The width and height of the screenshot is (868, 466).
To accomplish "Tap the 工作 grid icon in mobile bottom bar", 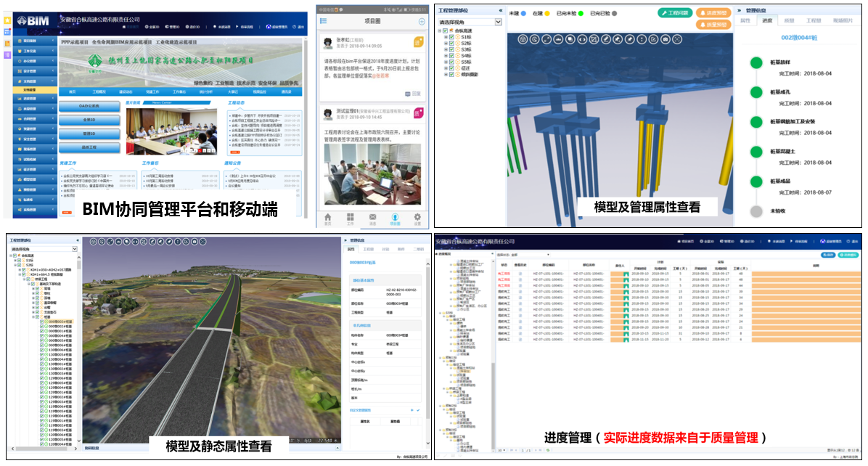I will coord(351,218).
